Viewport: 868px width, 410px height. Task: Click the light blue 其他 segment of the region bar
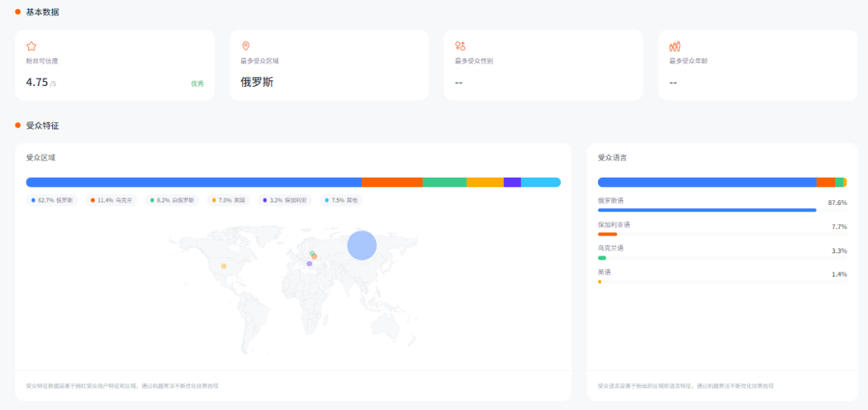(x=541, y=182)
